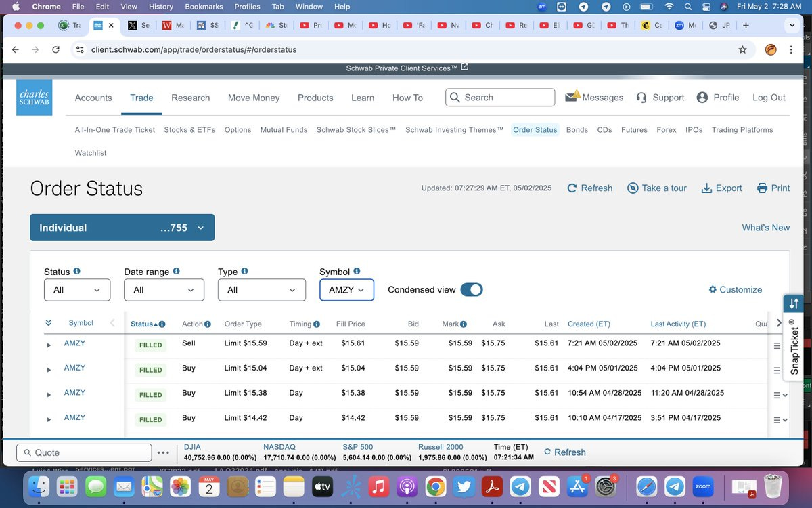Click the Mark column info icon

464,324
